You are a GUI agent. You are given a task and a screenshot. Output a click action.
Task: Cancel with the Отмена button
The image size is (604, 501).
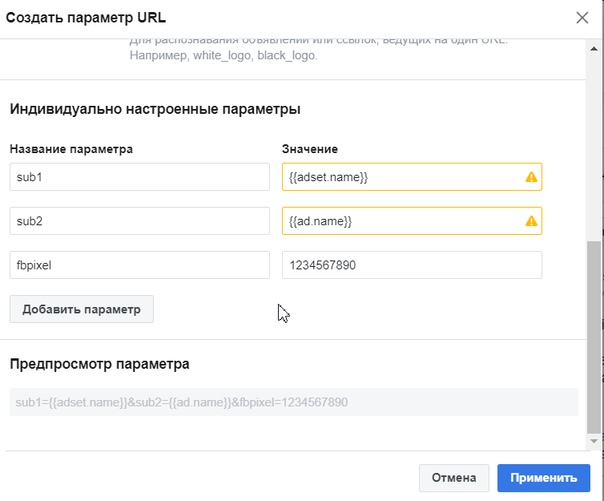coord(454,478)
